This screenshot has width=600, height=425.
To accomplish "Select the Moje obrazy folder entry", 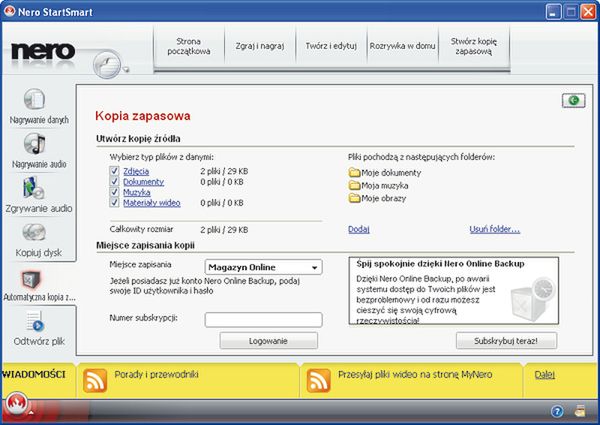I will coord(377,198).
